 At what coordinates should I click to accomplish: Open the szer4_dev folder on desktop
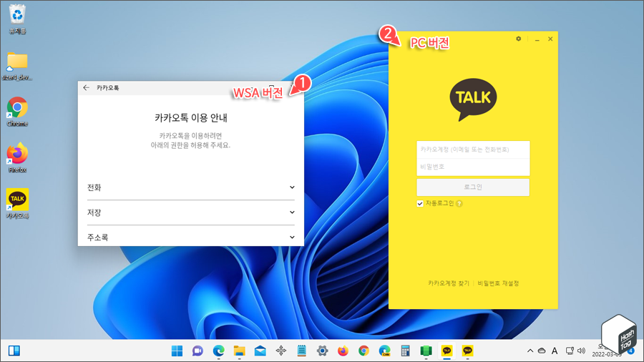(17, 66)
